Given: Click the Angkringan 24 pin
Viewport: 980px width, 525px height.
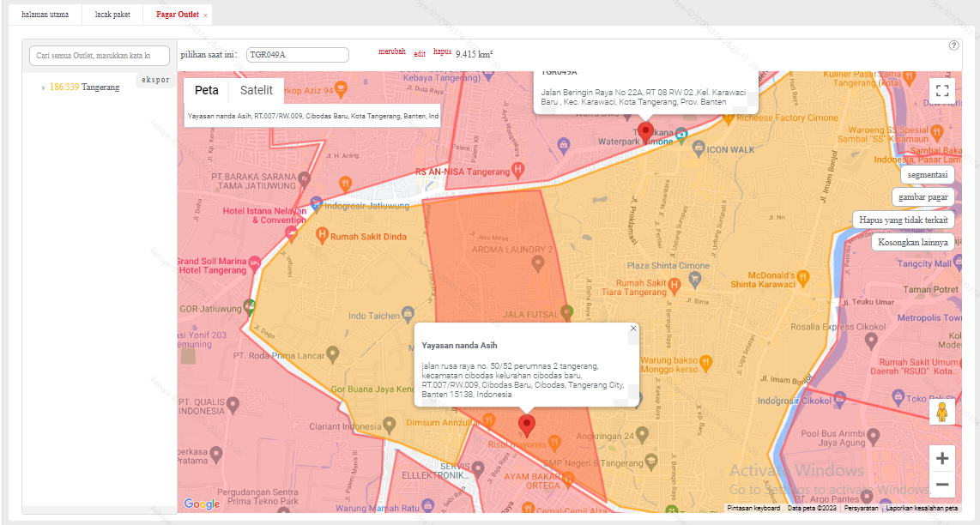Looking at the screenshot, I should tap(642, 434).
